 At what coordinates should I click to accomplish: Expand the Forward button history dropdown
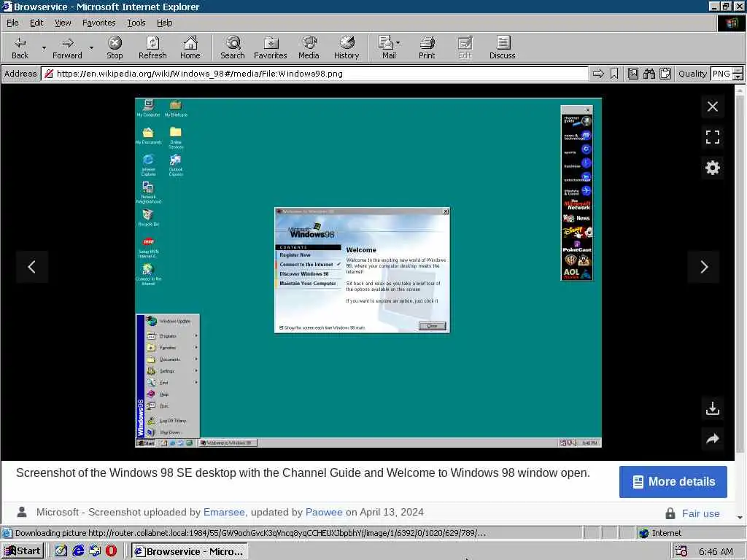[91, 47]
